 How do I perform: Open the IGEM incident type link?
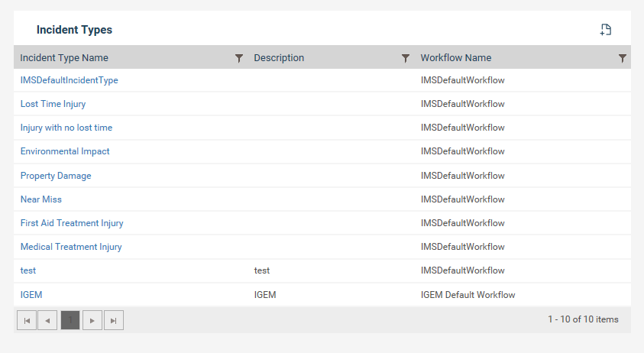[31, 295]
